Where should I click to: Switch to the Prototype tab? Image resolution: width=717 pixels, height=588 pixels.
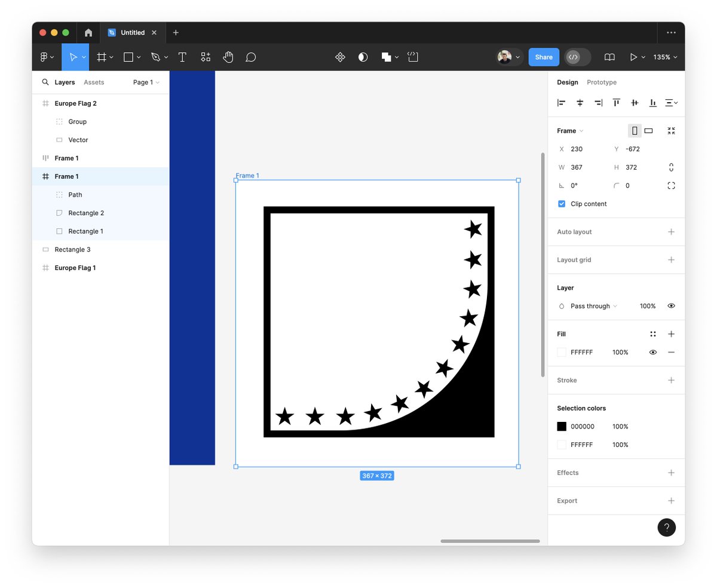tap(602, 82)
